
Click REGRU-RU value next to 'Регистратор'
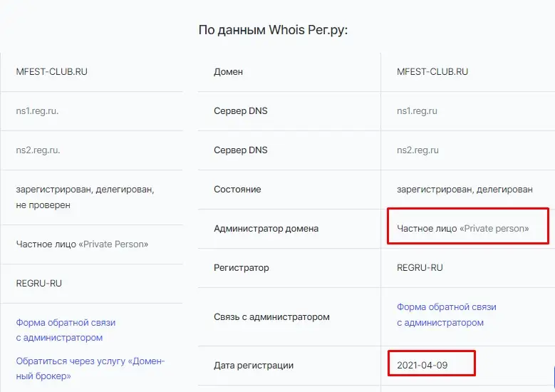[420, 268]
